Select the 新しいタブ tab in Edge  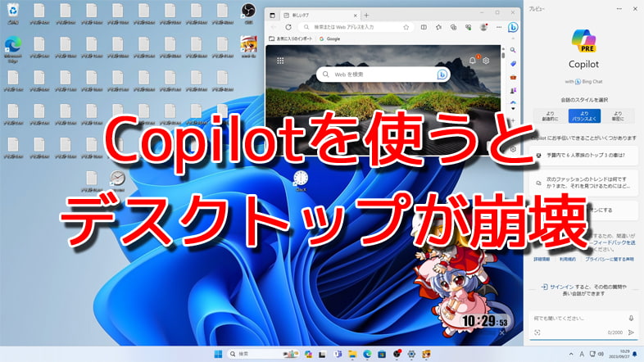coord(320,16)
